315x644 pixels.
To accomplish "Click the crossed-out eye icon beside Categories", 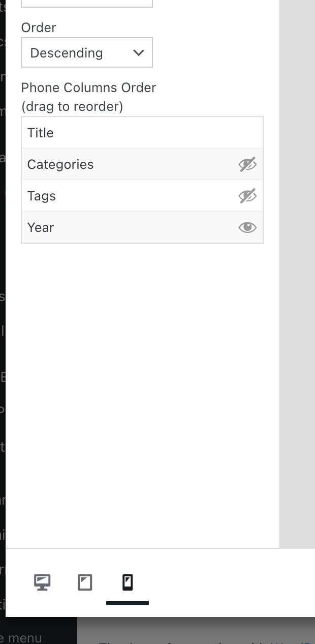I will [247, 164].
